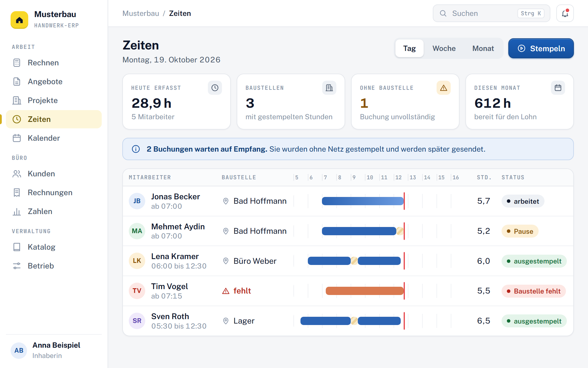588x368 pixels.
Task: Click the Büro Weber site name
Action: coord(255,261)
